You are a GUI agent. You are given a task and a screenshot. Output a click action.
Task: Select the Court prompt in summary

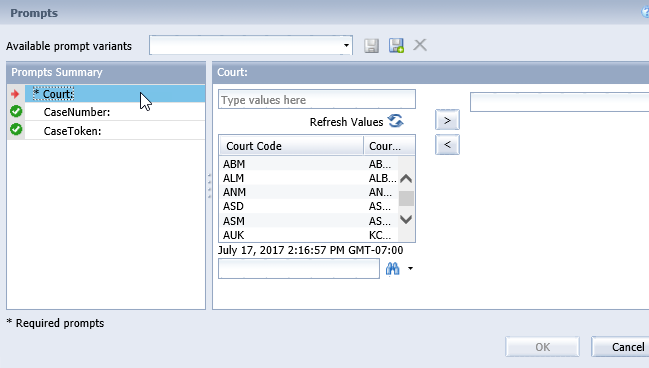tap(115, 94)
